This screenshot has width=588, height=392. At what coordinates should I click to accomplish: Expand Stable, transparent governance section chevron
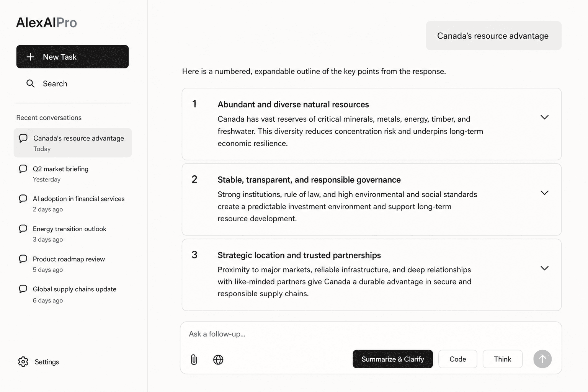pyautogui.click(x=544, y=193)
